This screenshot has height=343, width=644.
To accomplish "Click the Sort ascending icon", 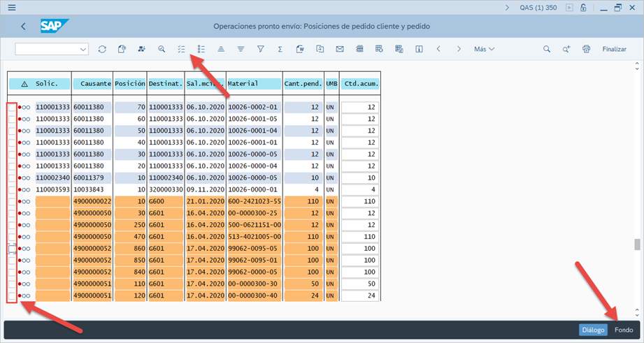I will pyautogui.click(x=220, y=50).
